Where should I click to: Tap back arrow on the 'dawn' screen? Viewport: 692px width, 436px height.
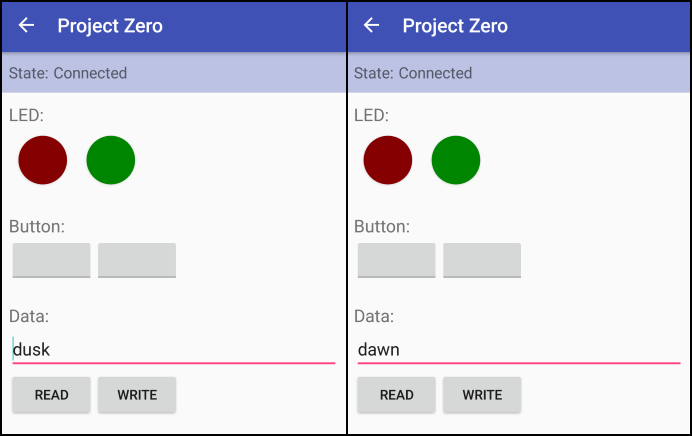coord(372,26)
